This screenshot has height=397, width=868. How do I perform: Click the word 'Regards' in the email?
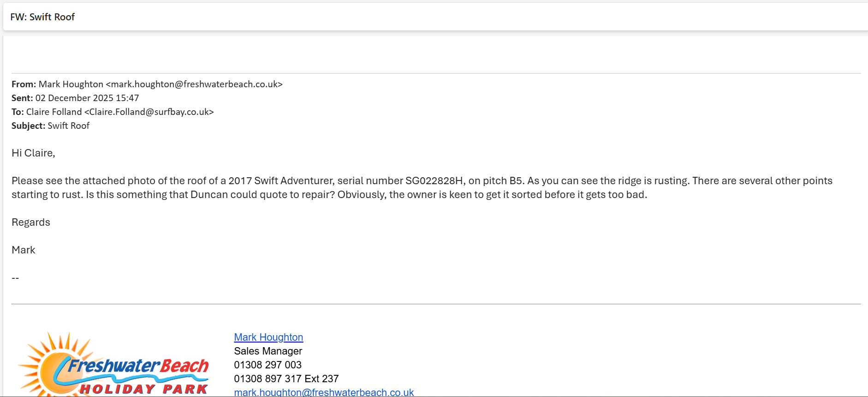[x=31, y=223]
